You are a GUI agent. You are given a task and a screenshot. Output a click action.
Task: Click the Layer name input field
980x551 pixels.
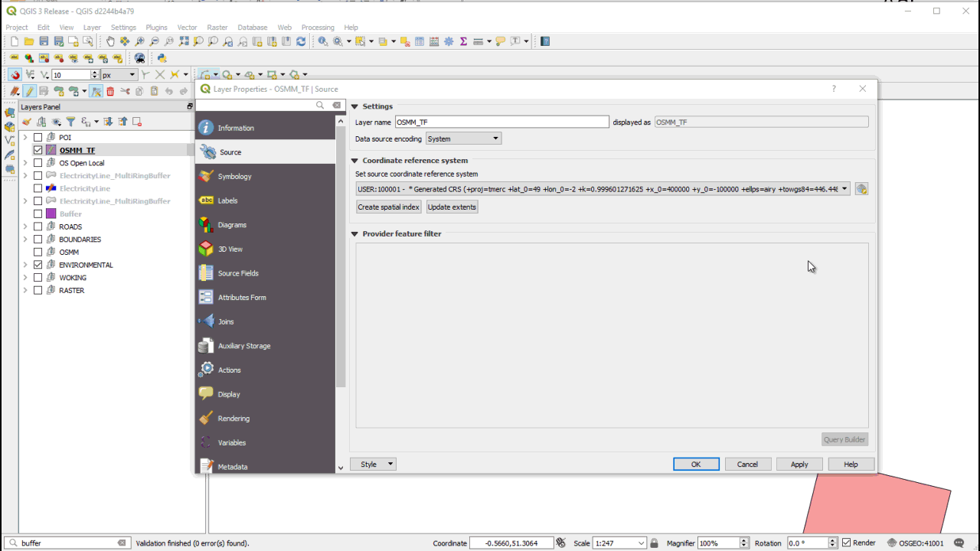click(x=501, y=122)
